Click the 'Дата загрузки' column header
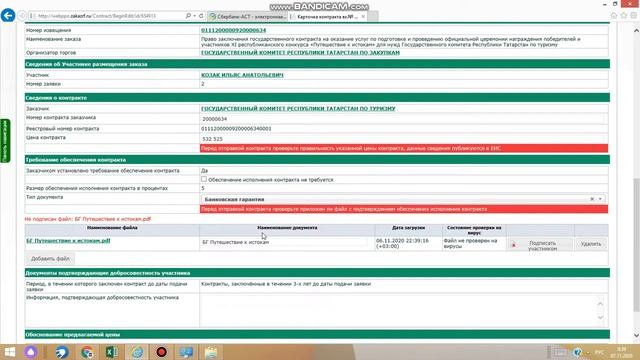This screenshot has width=640, height=360. tap(409, 228)
